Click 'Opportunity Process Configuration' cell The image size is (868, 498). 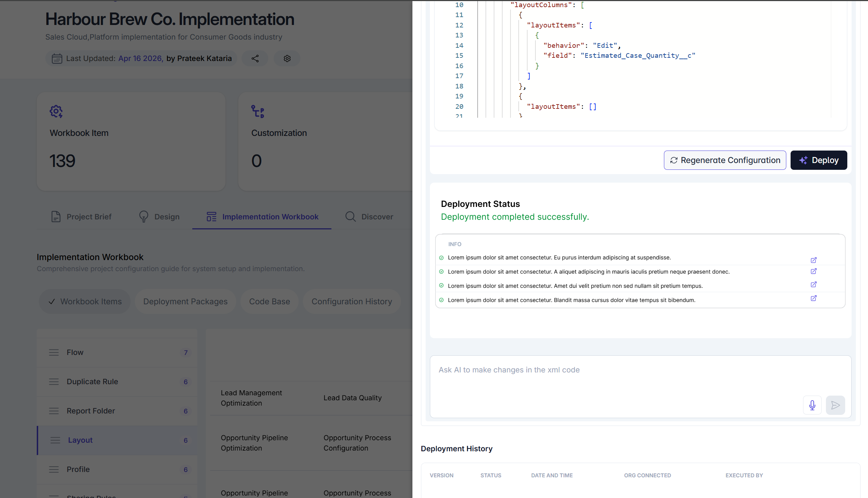pos(357,443)
